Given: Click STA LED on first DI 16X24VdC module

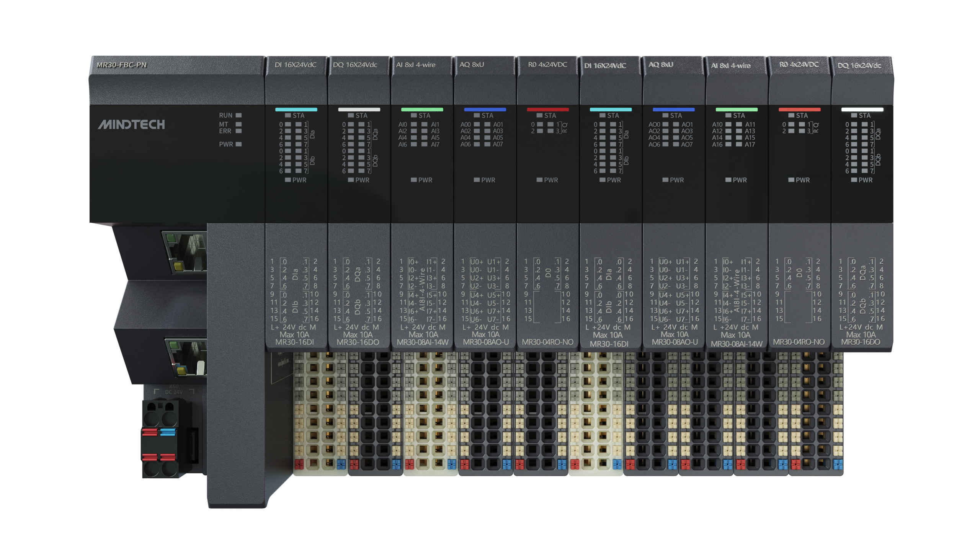Looking at the screenshot, I should point(288,116).
